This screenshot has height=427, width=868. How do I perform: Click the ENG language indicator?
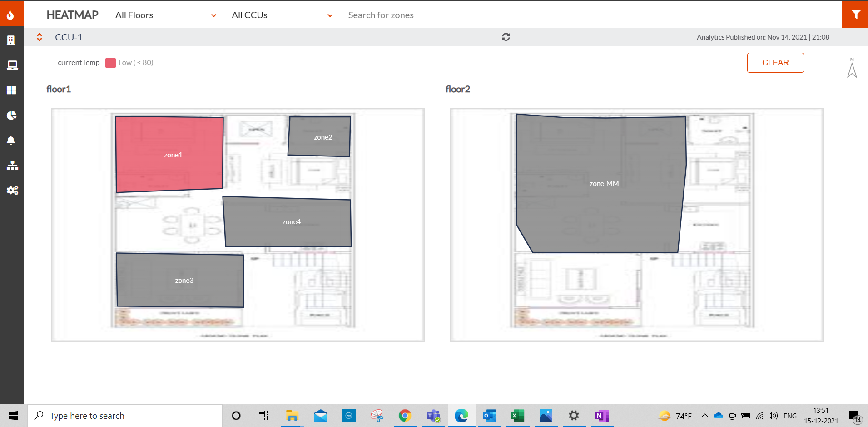tap(790, 416)
